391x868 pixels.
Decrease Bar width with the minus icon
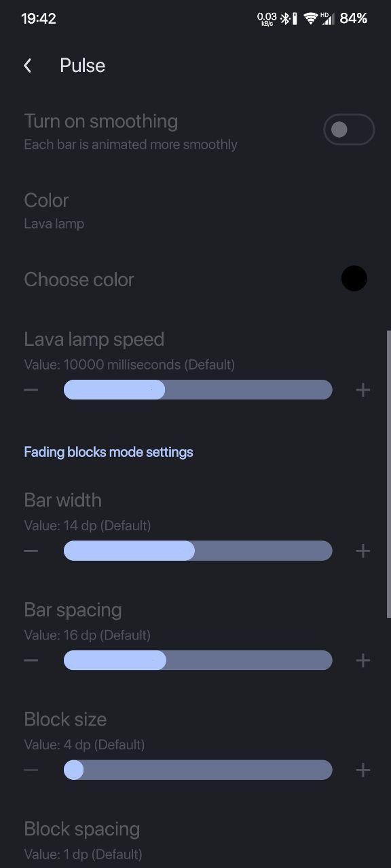pyautogui.click(x=31, y=551)
